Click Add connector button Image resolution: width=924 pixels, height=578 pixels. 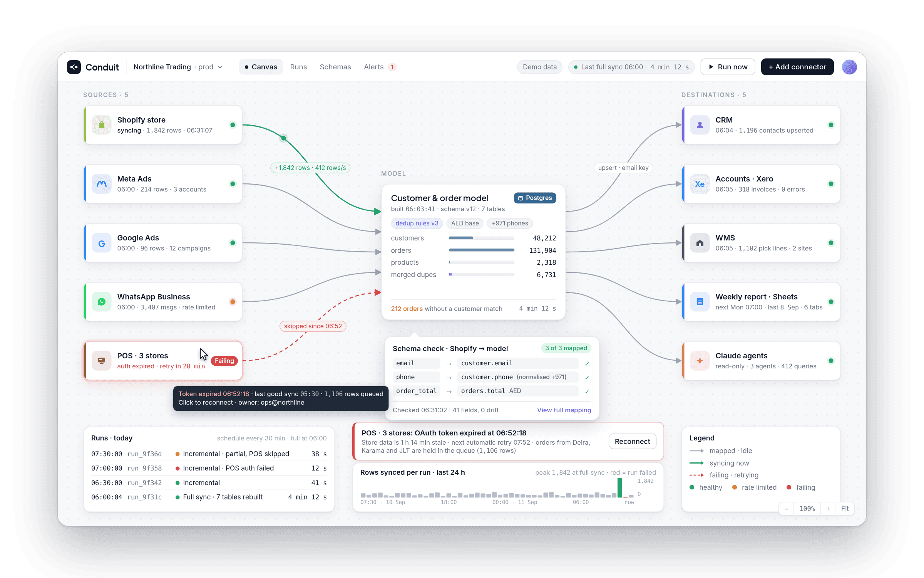797,67
